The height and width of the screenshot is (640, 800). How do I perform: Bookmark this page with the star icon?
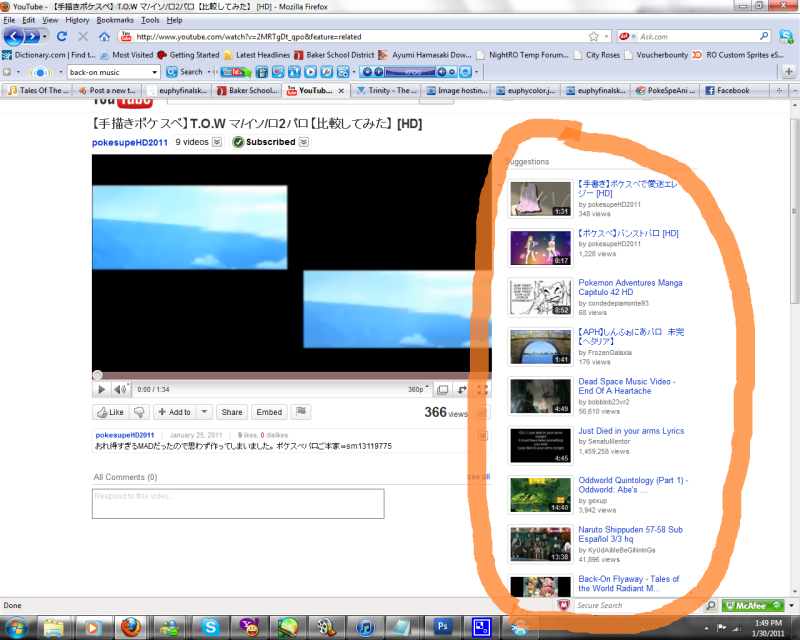[x=593, y=36]
